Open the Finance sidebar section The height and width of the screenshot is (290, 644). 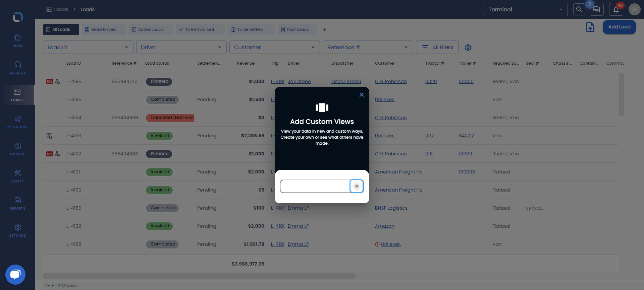[x=17, y=149]
